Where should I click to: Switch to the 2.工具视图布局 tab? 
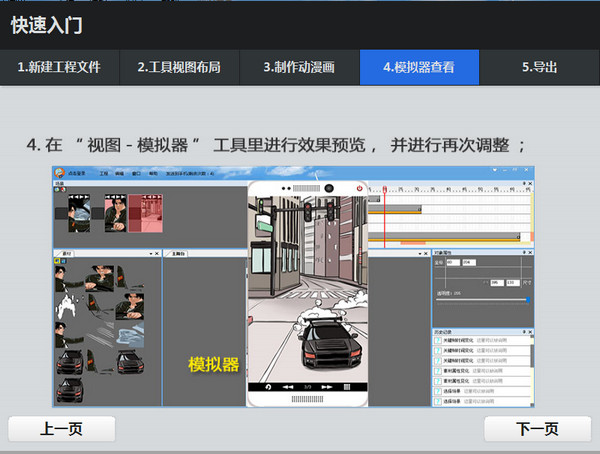(179, 67)
